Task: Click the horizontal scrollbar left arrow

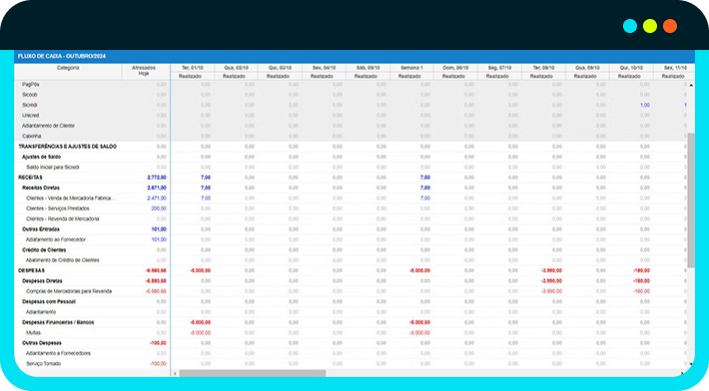Action: pyautogui.click(x=175, y=373)
